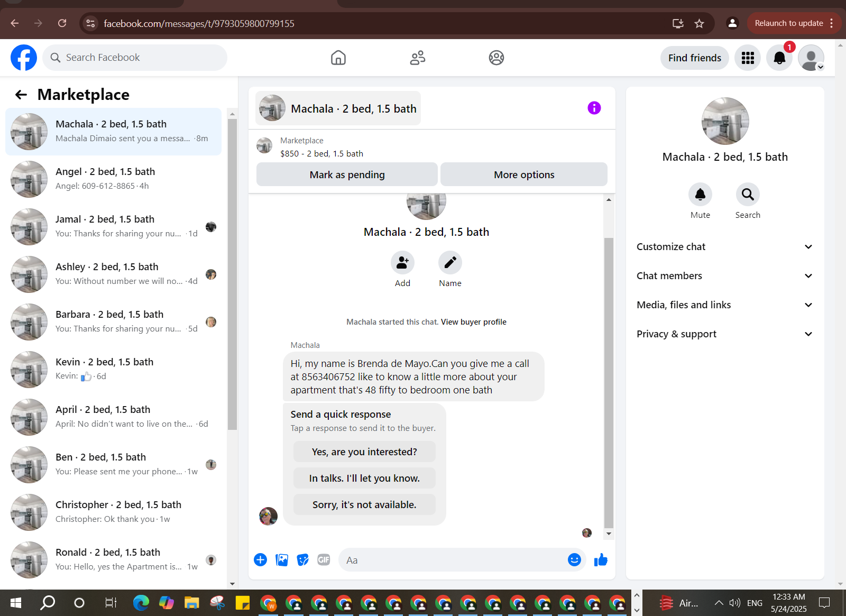Expand Media, files and links section

coord(725,305)
